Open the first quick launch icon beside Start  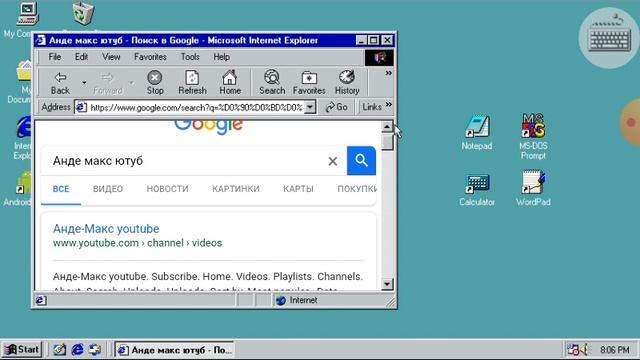tap(60, 350)
